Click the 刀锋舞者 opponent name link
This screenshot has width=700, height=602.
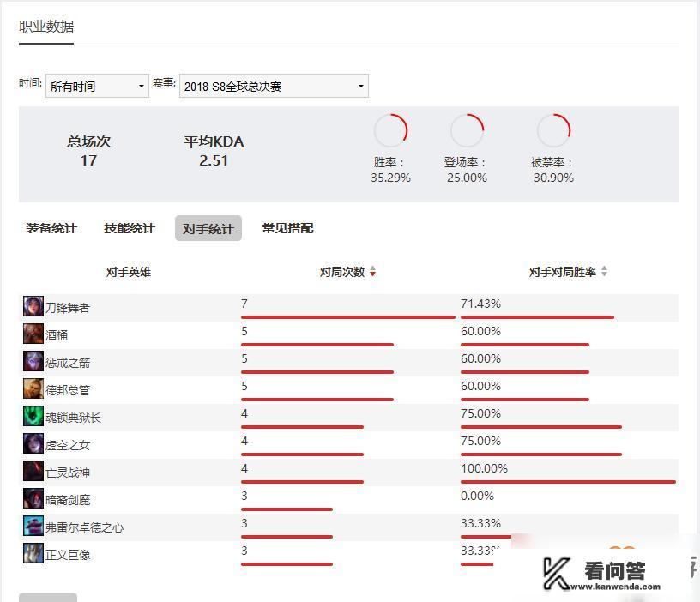pyautogui.click(x=68, y=305)
